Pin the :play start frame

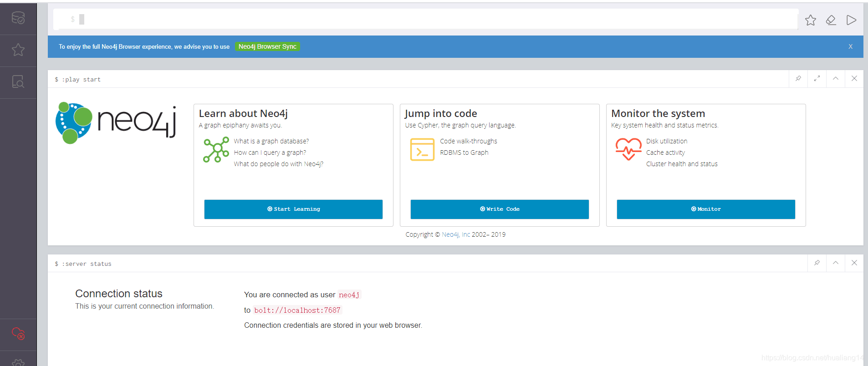(798, 79)
